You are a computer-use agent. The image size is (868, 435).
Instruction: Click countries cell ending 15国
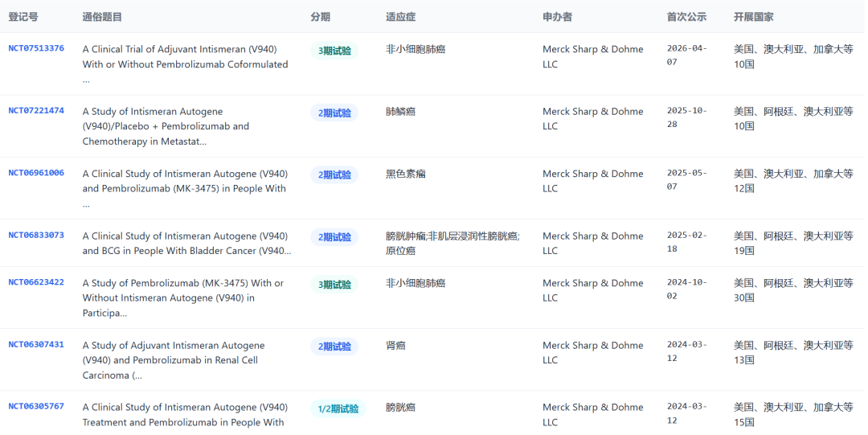793,415
